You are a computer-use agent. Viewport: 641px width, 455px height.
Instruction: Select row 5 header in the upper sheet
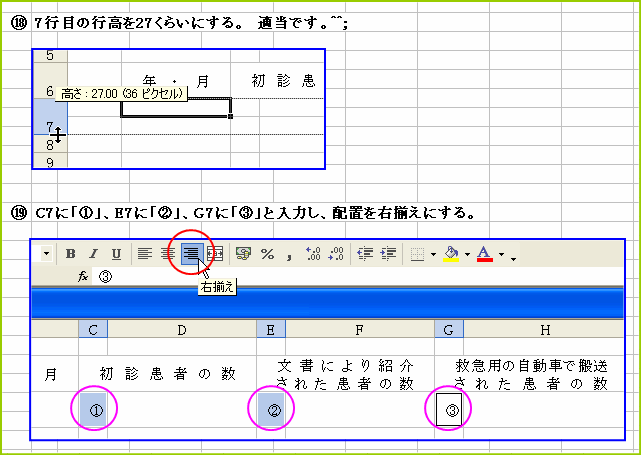click(50, 56)
